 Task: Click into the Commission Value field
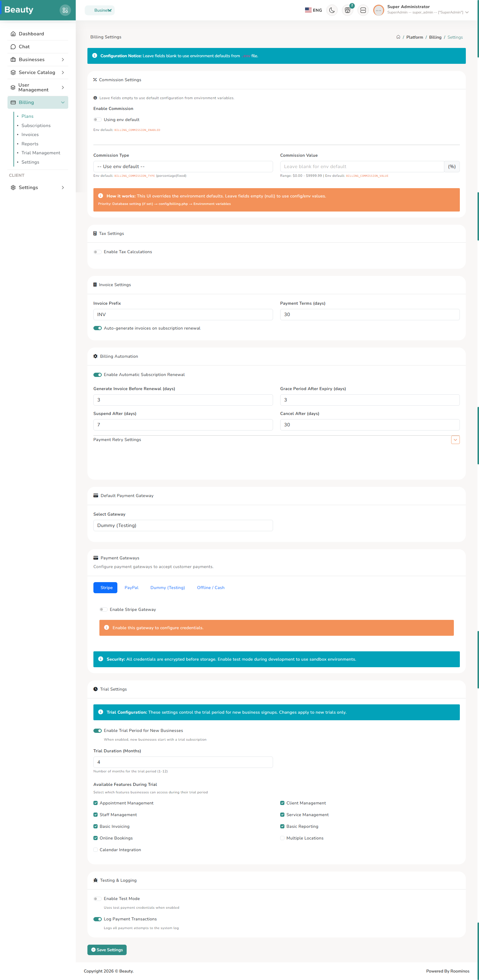click(362, 167)
